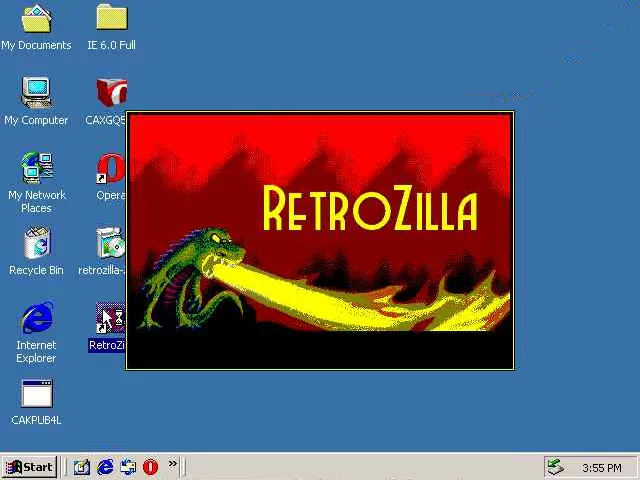The width and height of the screenshot is (640, 480).
Task: Open My Computer desktop icon
Action: coord(36,93)
